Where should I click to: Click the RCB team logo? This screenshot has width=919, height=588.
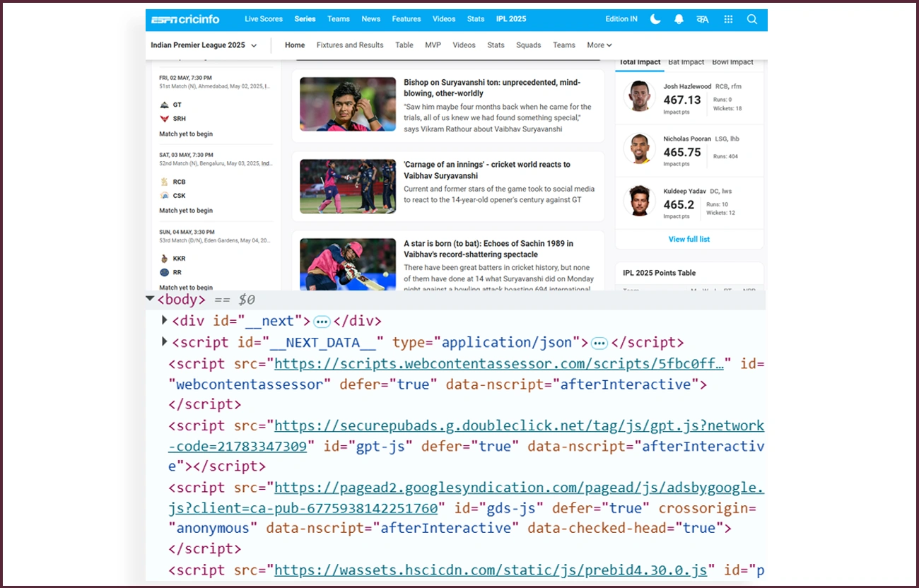(165, 182)
